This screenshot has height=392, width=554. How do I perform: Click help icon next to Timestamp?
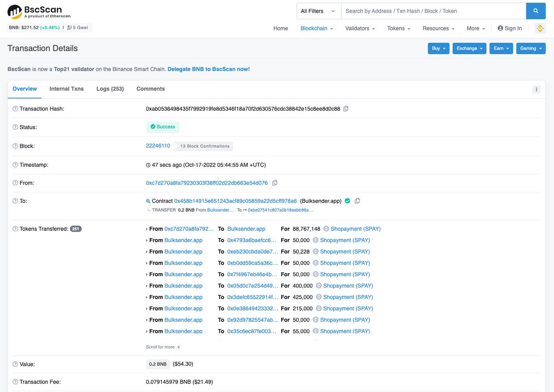[x=15, y=165]
